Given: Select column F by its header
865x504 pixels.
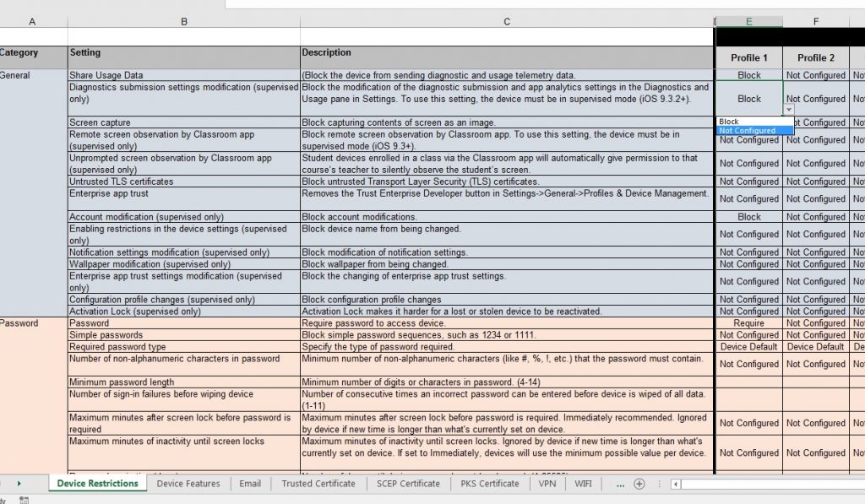Looking at the screenshot, I should [816, 21].
